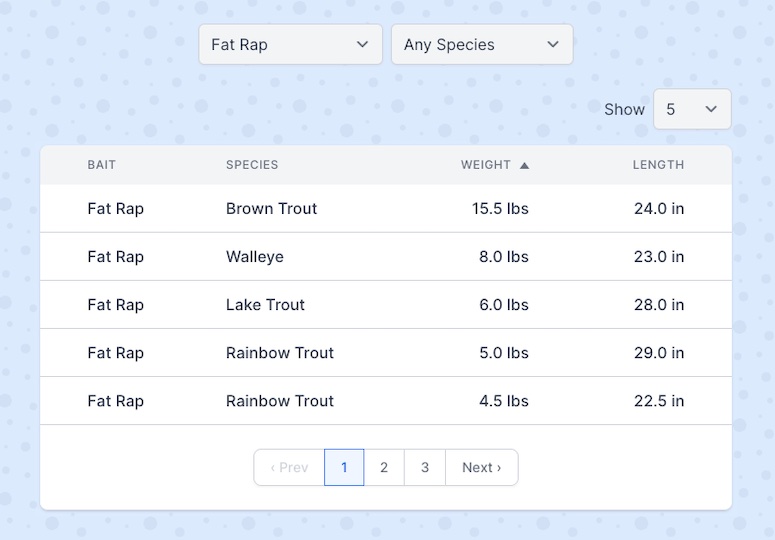Click the chevron in the Show 5 selector

[x=711, y=109]
